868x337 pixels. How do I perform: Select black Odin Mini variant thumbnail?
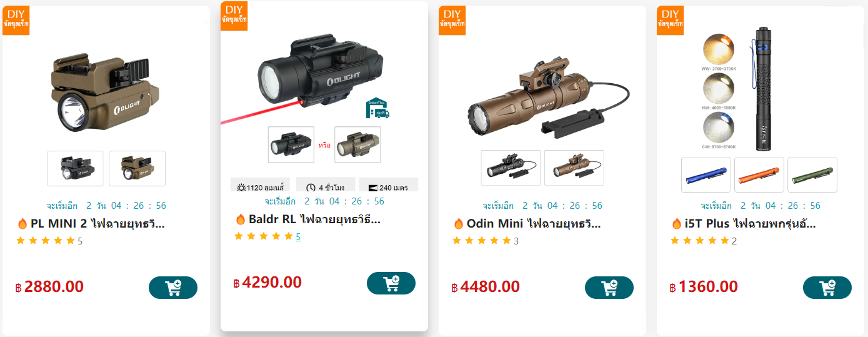click(x=511, y=168)
